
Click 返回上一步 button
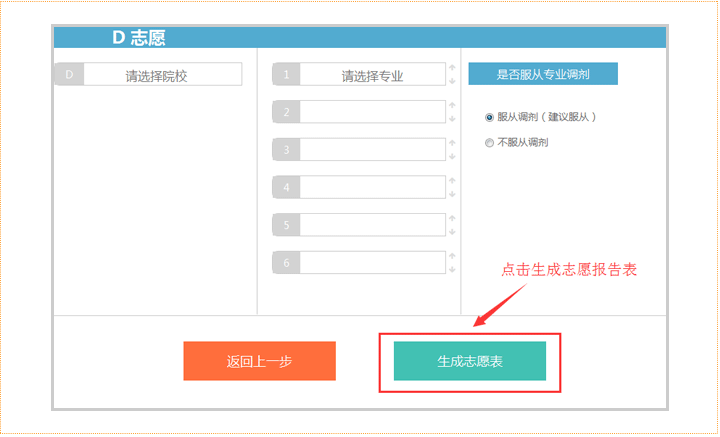pos(259,361)
